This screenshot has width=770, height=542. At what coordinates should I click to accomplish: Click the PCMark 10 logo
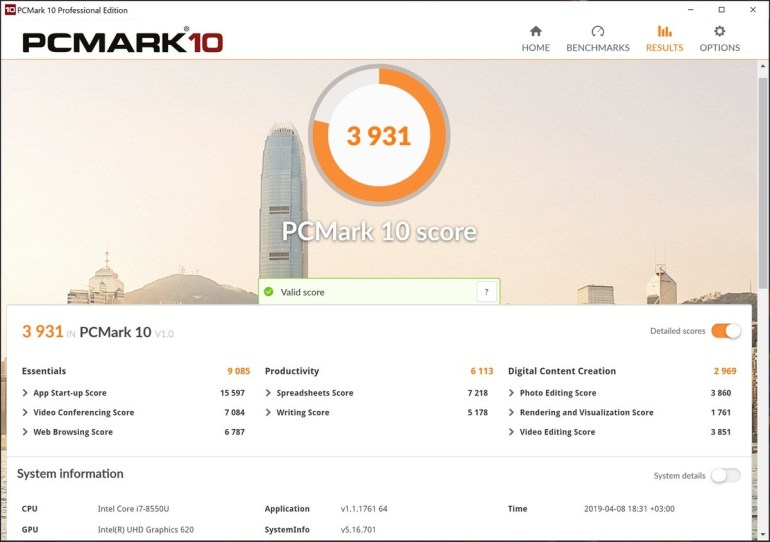coord(122,42)
